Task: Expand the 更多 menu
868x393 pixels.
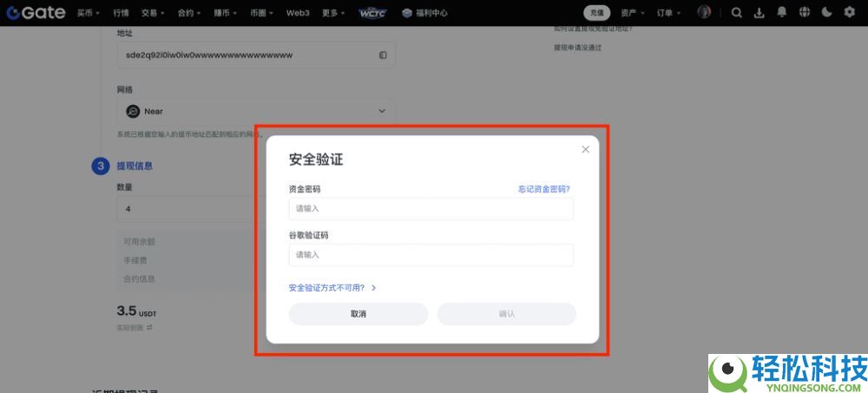Action: coord(334,13)
